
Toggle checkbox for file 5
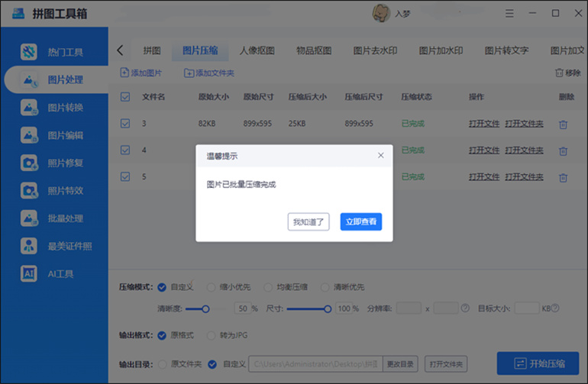(125, 176)
